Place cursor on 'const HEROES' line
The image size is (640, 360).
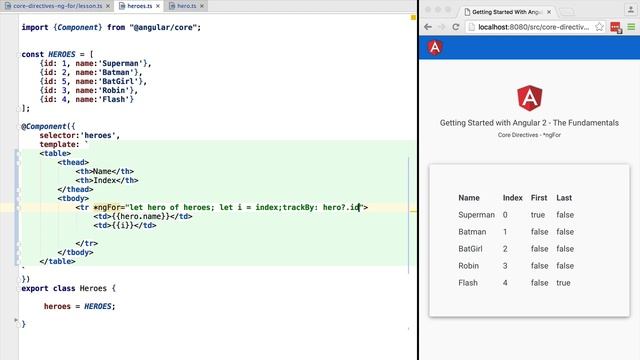click(x=57, y=54)
